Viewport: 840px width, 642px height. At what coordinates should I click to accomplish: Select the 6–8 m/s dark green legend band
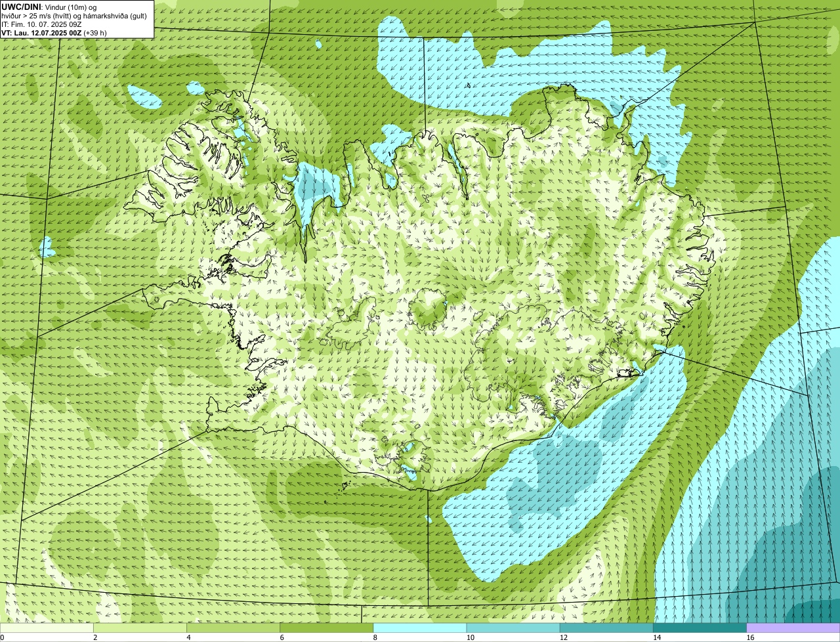coord(326,628)
